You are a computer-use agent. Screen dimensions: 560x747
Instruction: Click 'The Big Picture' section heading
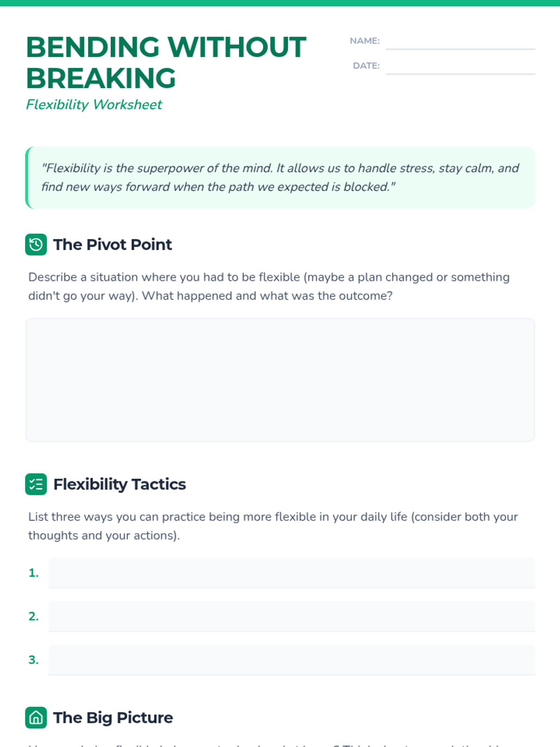point(113,718)
